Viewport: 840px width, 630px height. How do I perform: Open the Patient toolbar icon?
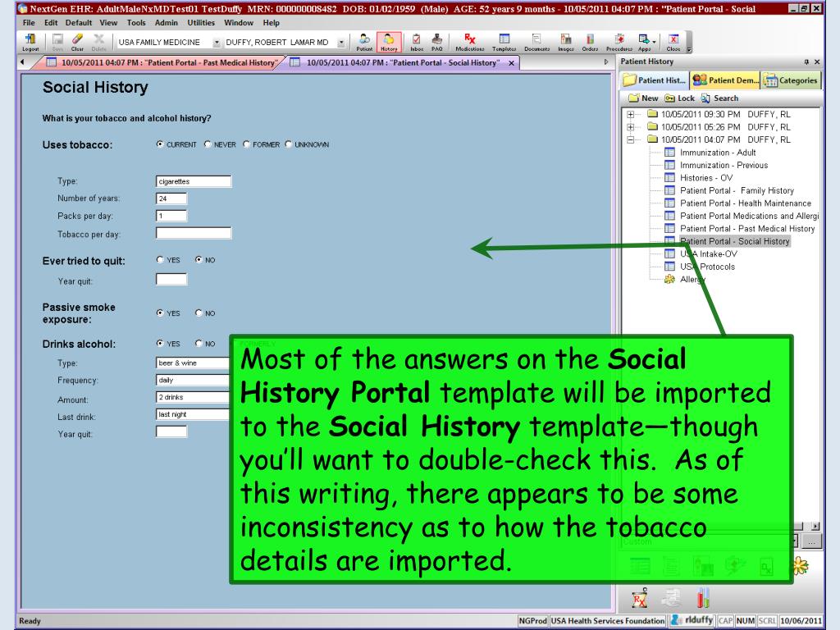coord(364,42)
